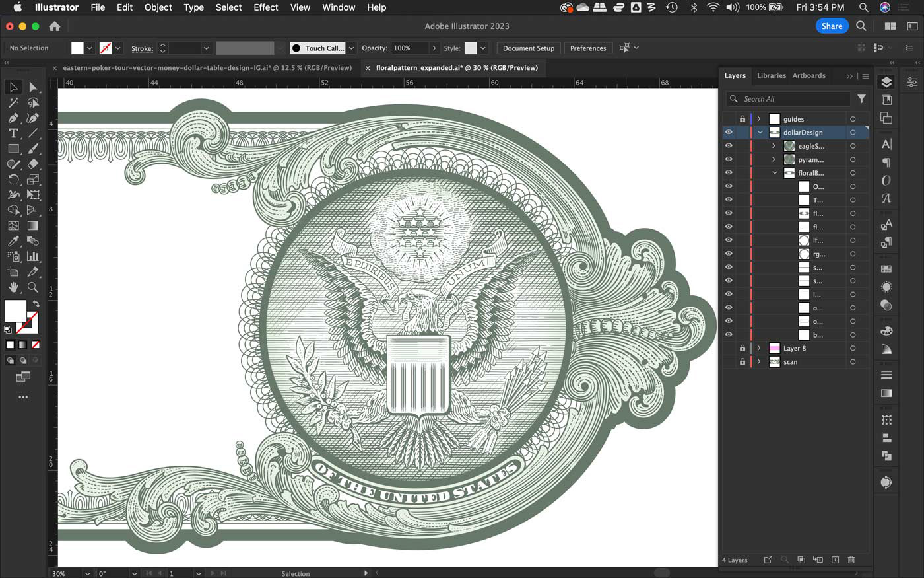Swap fill and stroke colors
Viewport: 924px width, 578px height.
tap(36, 304)
